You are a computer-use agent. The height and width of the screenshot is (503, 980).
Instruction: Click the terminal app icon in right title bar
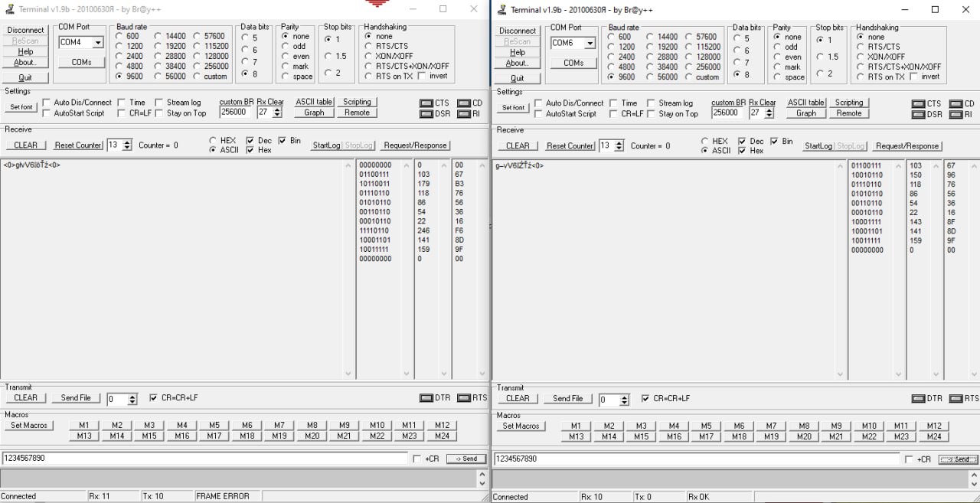(x=501, y=9)
